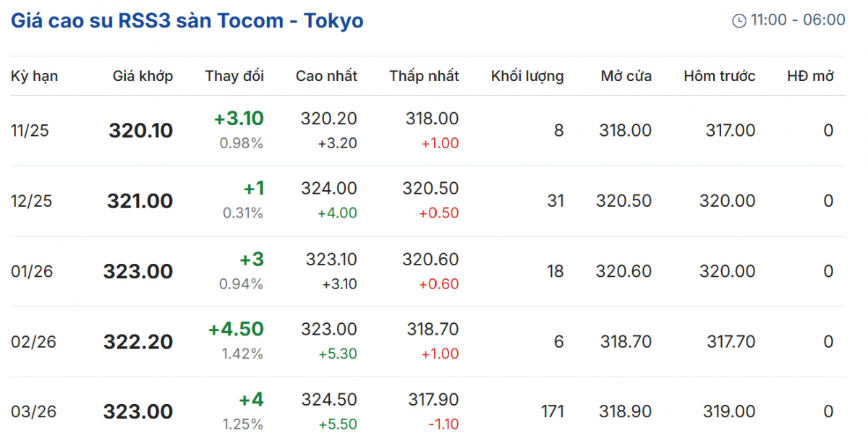The height and width of the screenshot is (441, 868).
Task: Select the Cao nhất column header
Action: pyautogui.click(x=326, y=76)
